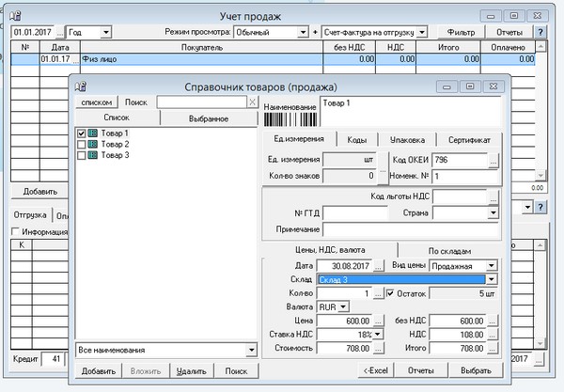Check the Товар 3 checkbox
The width and height of the screenshot is (564, 392).
pos(81,155)
